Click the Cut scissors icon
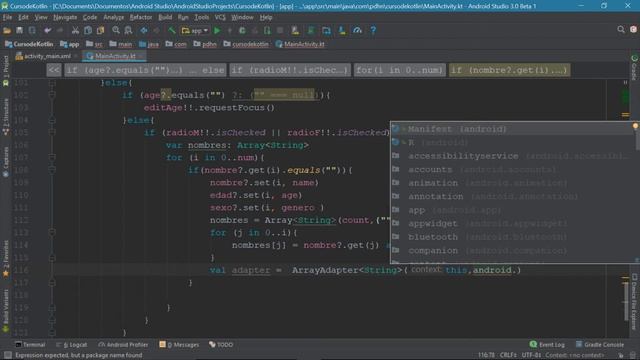The width and height of the screenshot is (640, 360). coord(75,31)
